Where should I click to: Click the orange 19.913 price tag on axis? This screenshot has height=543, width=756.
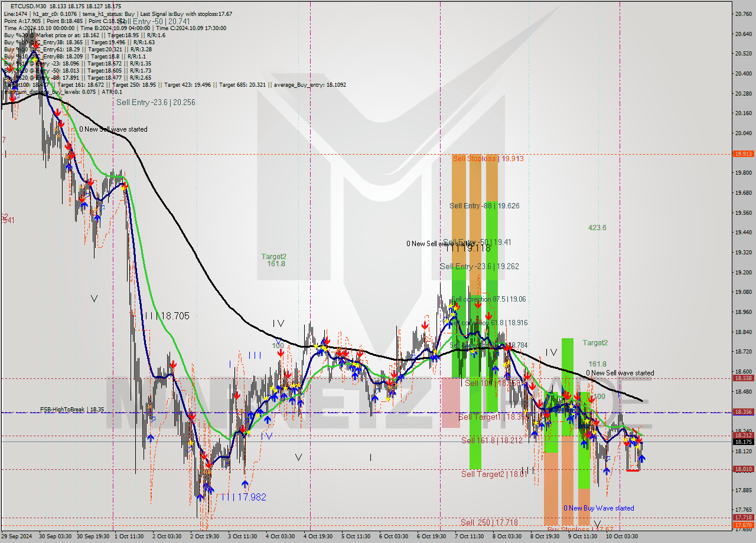click(743, 153)
